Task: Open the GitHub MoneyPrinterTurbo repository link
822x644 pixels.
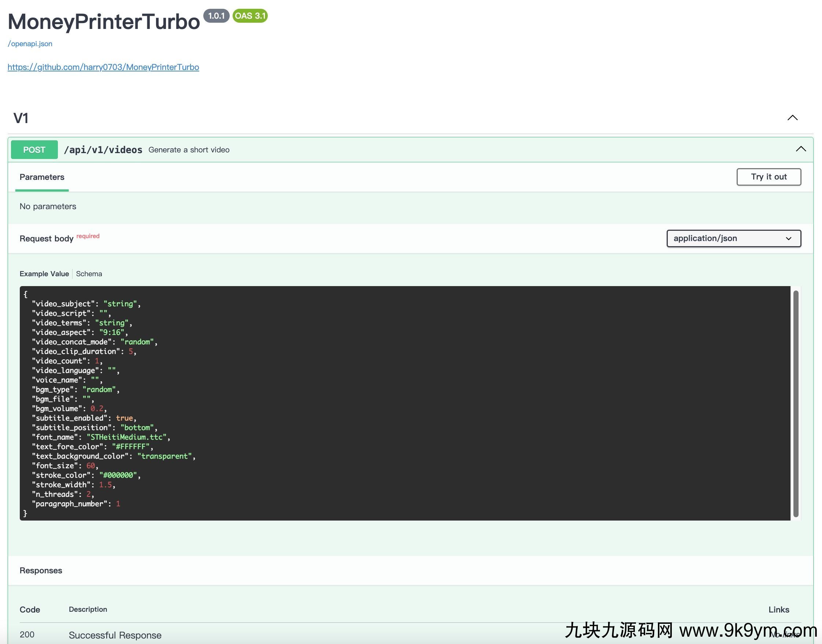Action: pos(103,67)
